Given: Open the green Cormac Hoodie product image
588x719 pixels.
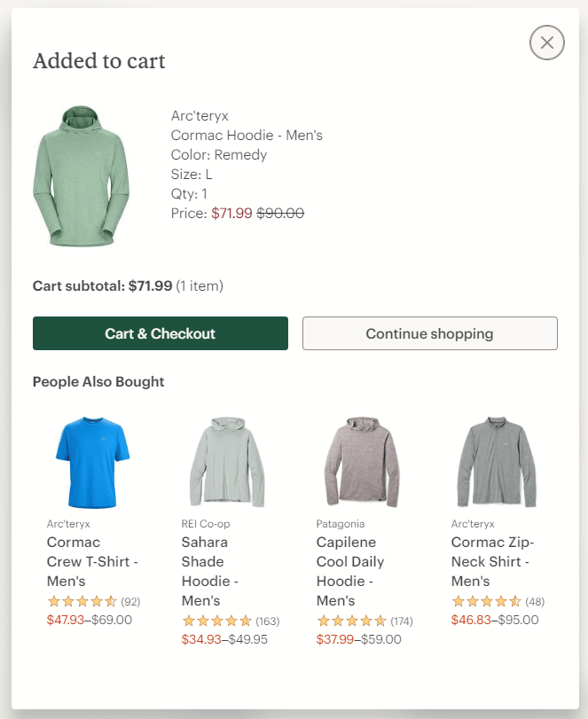Looking at the screenshot, I should click(81, 176).
